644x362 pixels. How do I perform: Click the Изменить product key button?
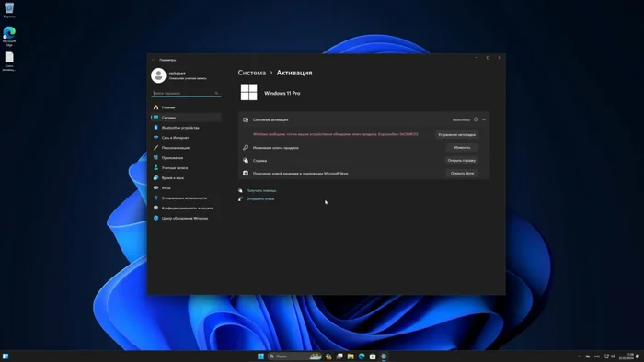click(462, 148)
